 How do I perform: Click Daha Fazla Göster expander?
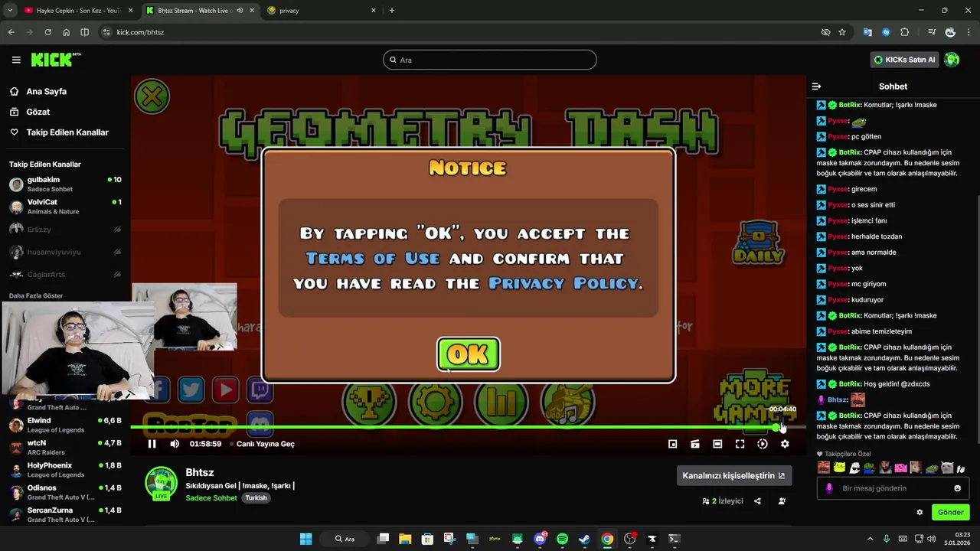tap(36, 295)
